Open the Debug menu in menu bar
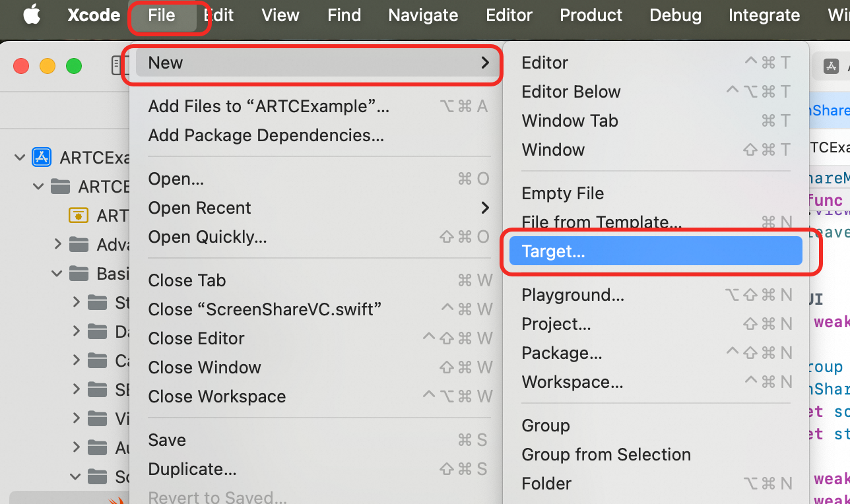This screenshot has height=504, width=850. pyautogui.click(x=675, y=15)
